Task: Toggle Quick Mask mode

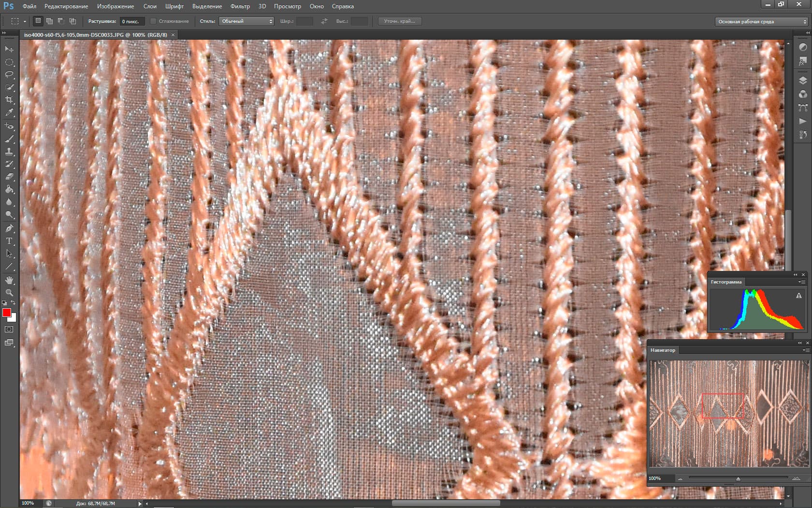Action: coord(9,329)
